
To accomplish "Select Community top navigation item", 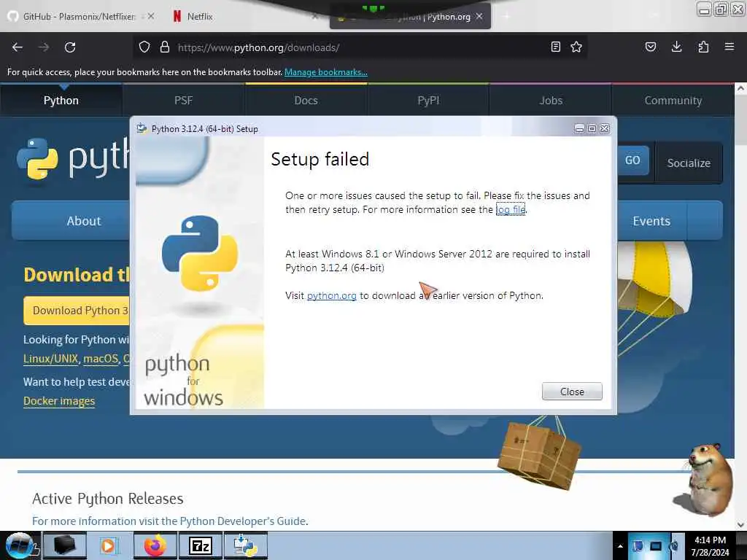I will 673,101.
